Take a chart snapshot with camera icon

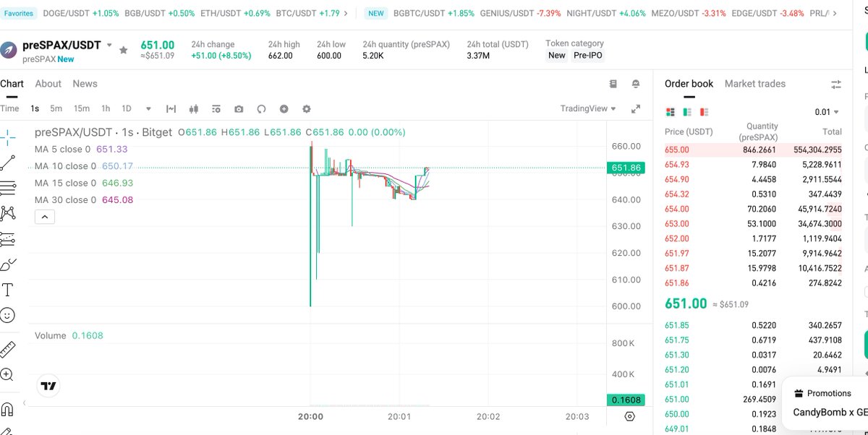pyautogui.click(x=239, y=109)
